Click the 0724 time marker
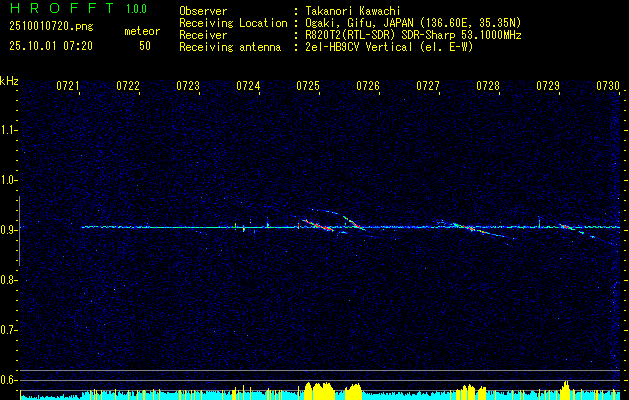 [x=248, y=85]
